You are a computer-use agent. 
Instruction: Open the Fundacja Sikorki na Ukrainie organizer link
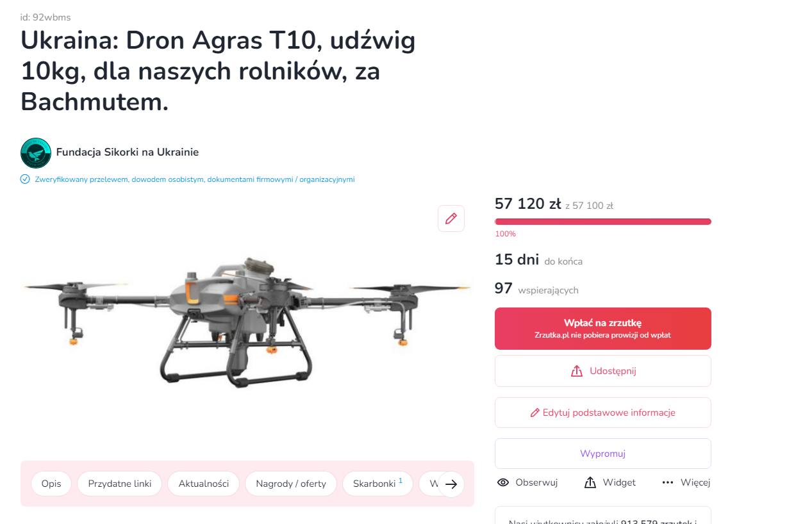(128, 152)
